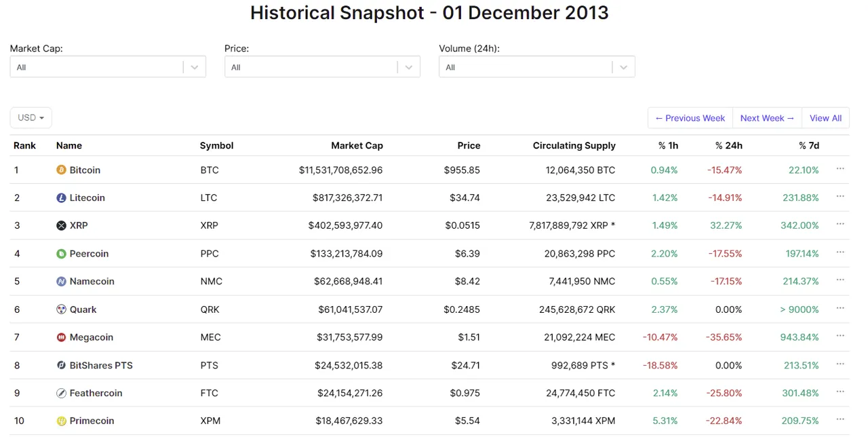Open the more-options ellipsis for Feathercoin row
The image size is (868, 437).
click(840, 392)
